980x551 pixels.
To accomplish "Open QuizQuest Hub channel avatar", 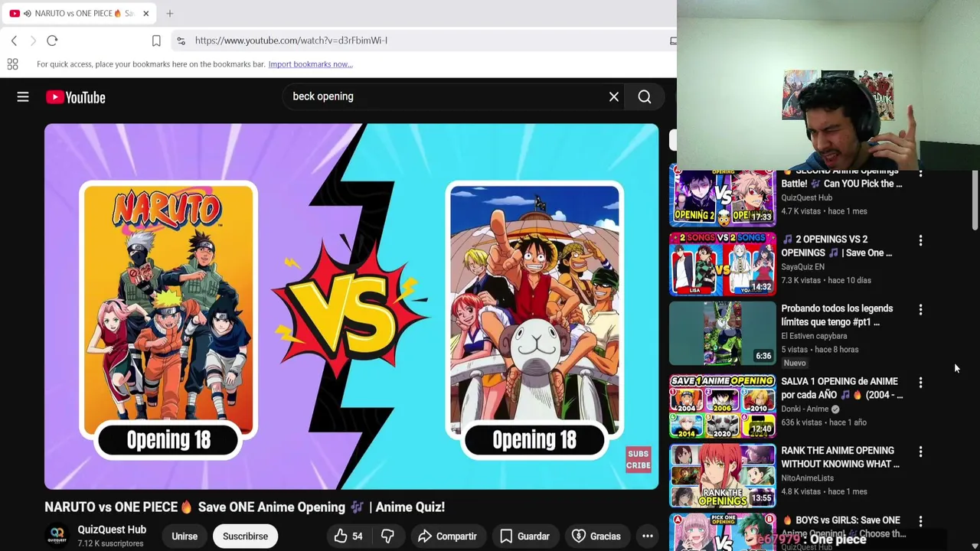I will (x=57, y=536).
